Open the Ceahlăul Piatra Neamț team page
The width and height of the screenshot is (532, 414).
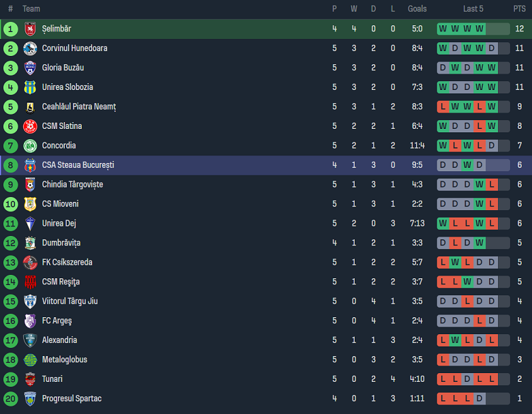79,106
